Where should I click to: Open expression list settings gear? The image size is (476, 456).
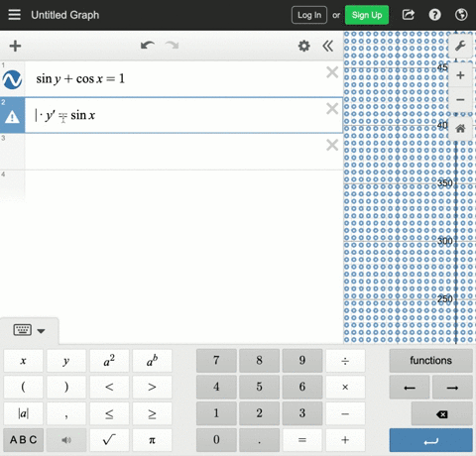[x=303, y=46]
